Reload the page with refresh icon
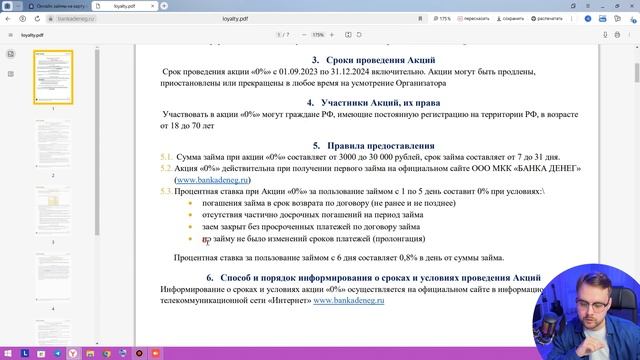 click(37, 19)
